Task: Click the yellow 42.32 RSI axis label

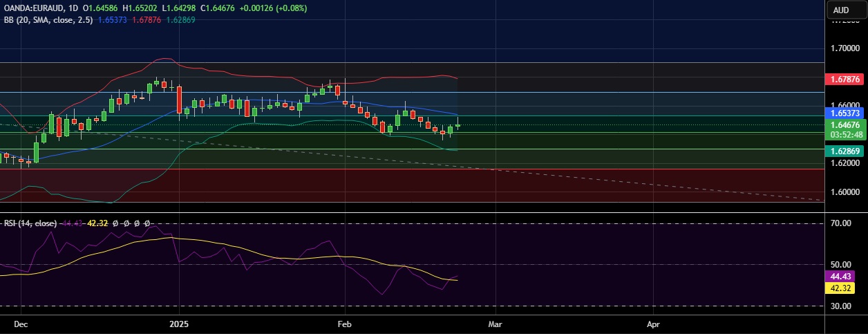Action: [x=840, y=287]
